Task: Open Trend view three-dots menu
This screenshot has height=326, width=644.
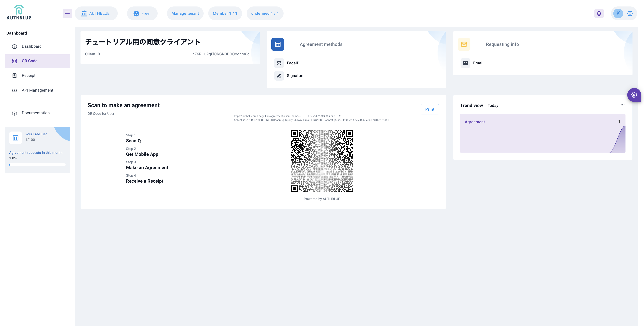Action: tap(622, 105)
